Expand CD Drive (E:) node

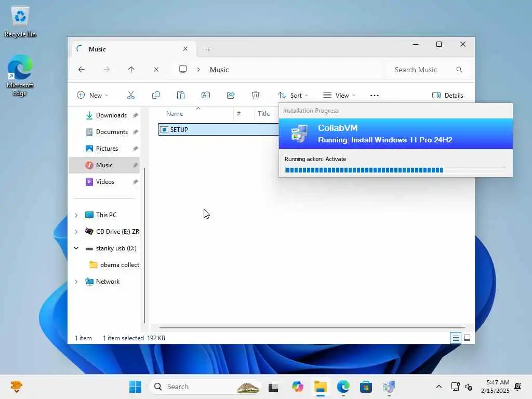point(76,232)
